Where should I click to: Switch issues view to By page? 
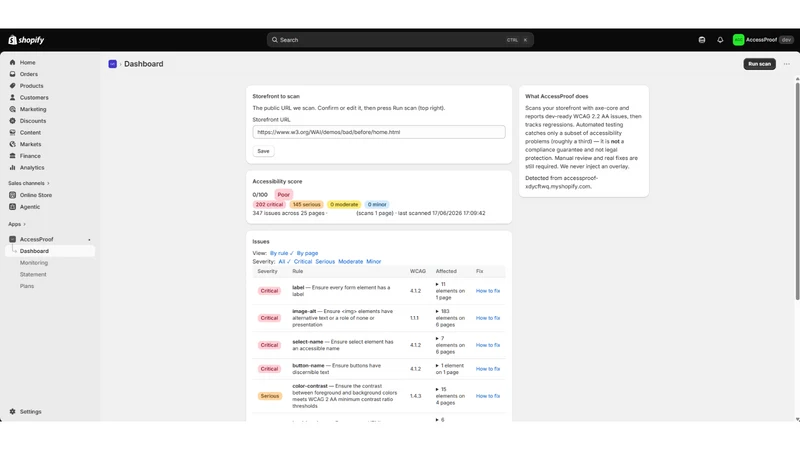(307, 253)
